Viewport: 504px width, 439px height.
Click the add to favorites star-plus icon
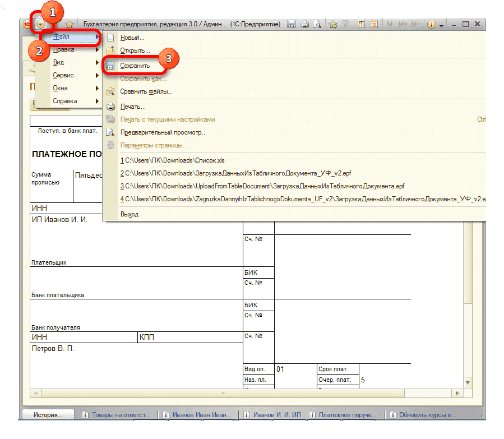333,24
